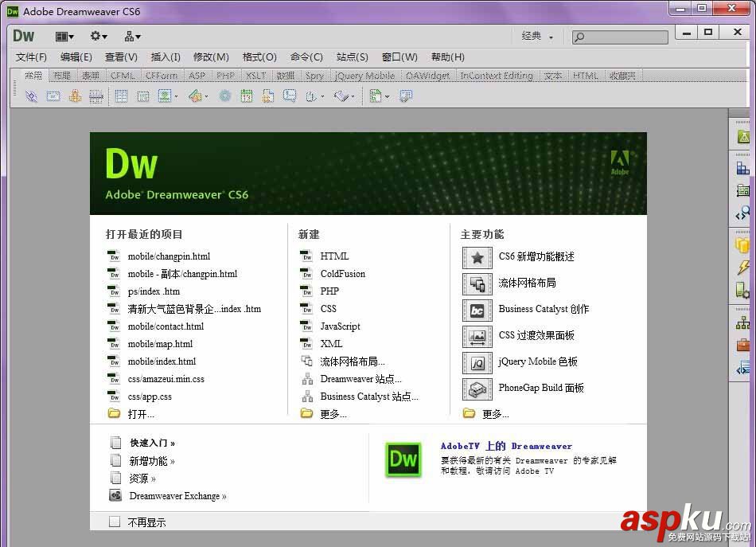Click the PhoneGap Build panel feature icon

[x=477, y=389]
